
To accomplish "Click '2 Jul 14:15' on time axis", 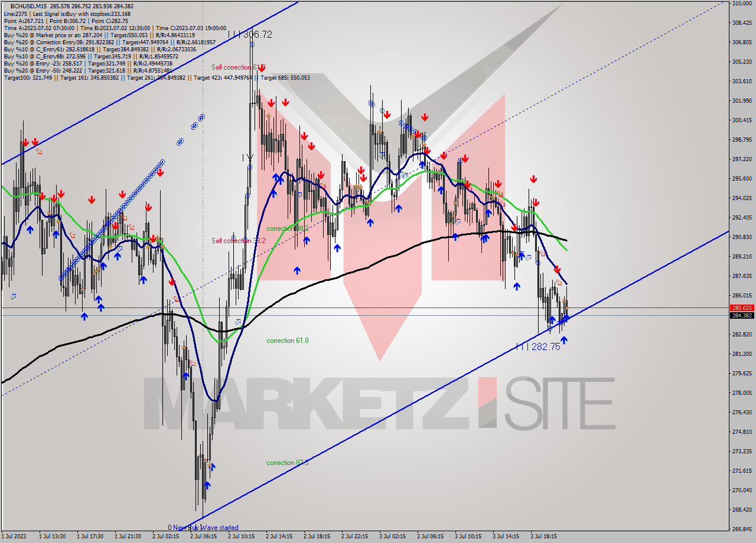I will point(279,537).
